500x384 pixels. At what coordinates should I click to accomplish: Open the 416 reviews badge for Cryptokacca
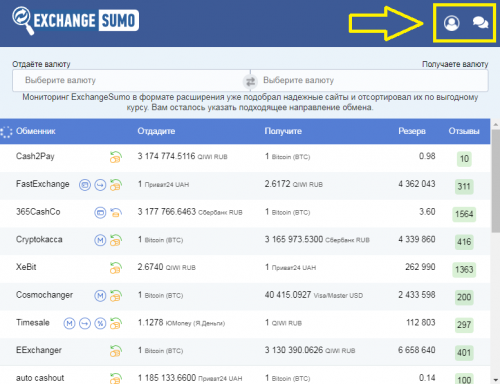(x=464, y=242)
